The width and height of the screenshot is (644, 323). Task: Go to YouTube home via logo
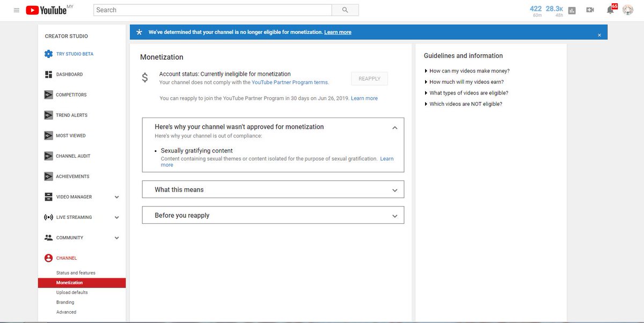pyautogui.click(x=46, y=10)
